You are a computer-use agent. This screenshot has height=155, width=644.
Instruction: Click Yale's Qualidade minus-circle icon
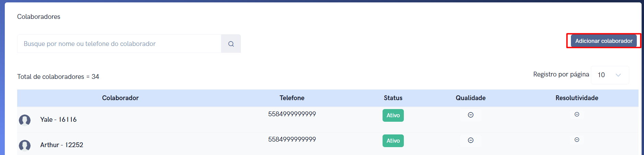[471, 115]
